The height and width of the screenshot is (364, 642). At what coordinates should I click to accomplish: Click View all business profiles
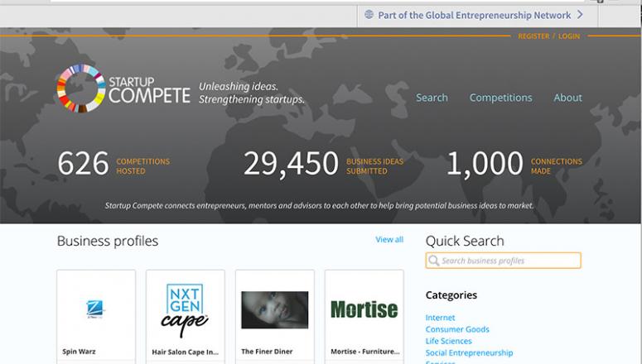click(389, 239)
